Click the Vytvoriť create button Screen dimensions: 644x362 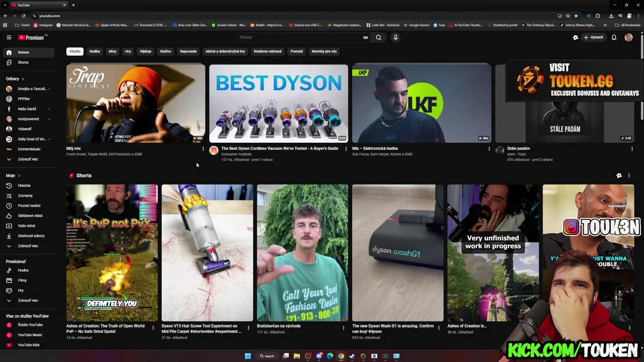[x=593, y=37]
